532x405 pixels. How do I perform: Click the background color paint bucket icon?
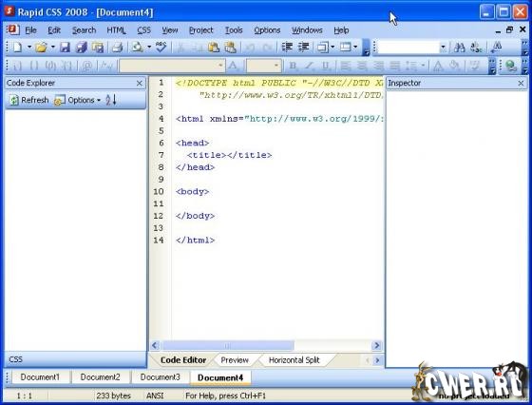455,66
